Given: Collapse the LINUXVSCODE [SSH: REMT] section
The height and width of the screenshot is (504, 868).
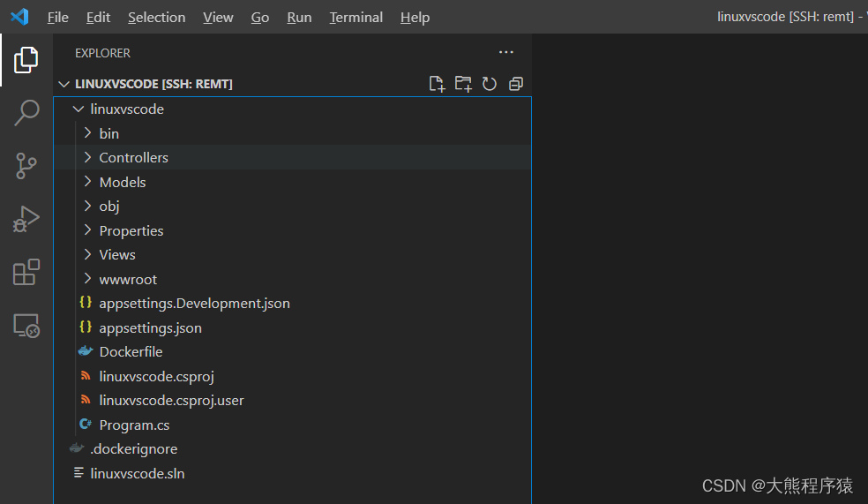Looking at the screenshot, I should pos(64,84).
